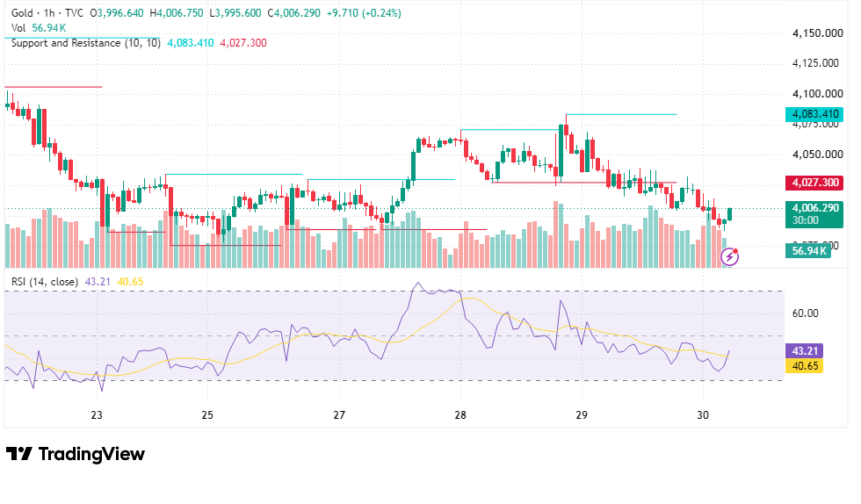Click the 4,100.000 price scale value
The image size is (861, 504).
pos(817,94)
